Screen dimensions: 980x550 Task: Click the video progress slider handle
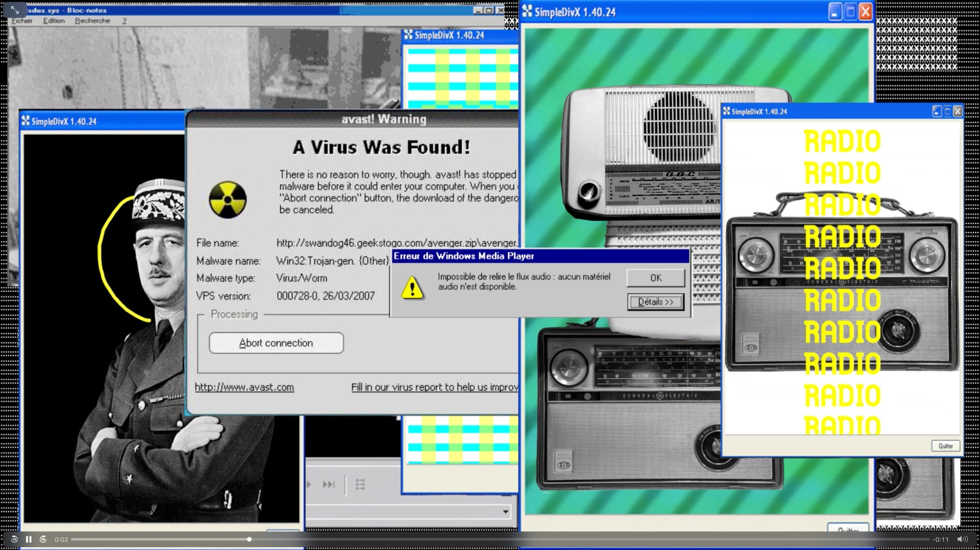[249, 539]
